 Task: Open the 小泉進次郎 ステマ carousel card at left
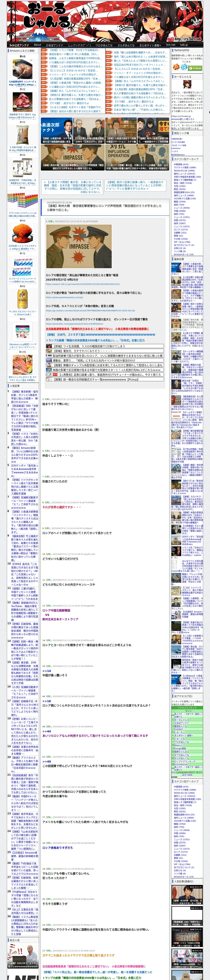(x=57, y=131)
